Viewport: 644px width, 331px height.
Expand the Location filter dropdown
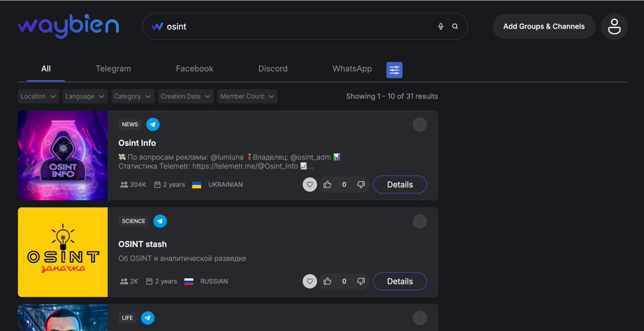38,97
